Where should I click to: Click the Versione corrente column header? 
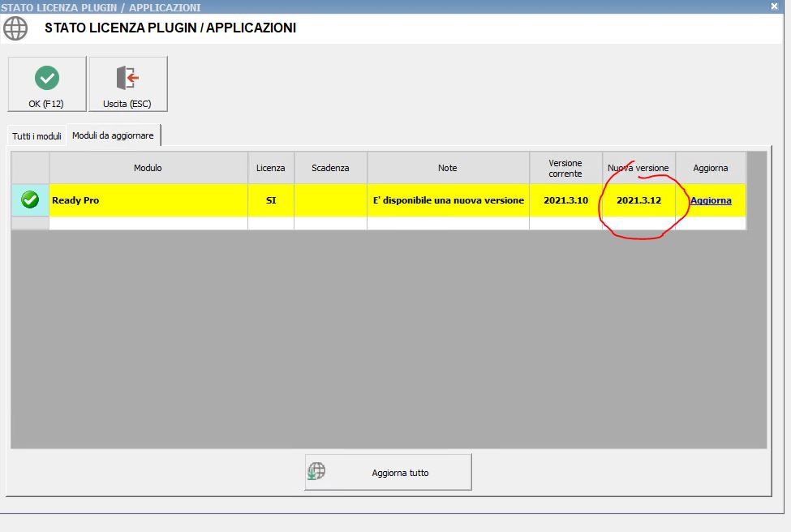tap(565, 168)
